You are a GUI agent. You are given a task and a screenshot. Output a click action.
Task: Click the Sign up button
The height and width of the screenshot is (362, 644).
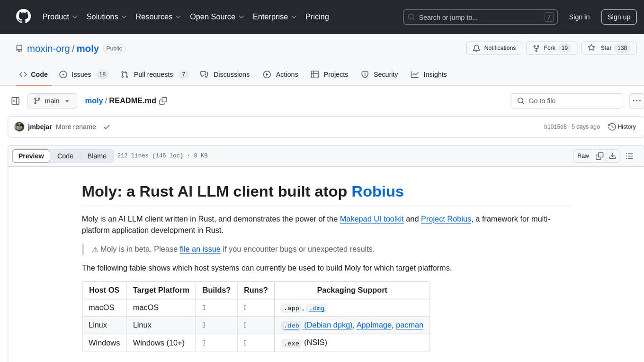619,17
